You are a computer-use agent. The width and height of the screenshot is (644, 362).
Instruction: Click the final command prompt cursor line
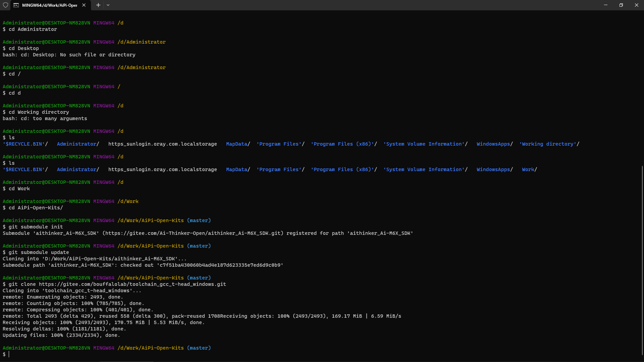[x=6, y=354]
